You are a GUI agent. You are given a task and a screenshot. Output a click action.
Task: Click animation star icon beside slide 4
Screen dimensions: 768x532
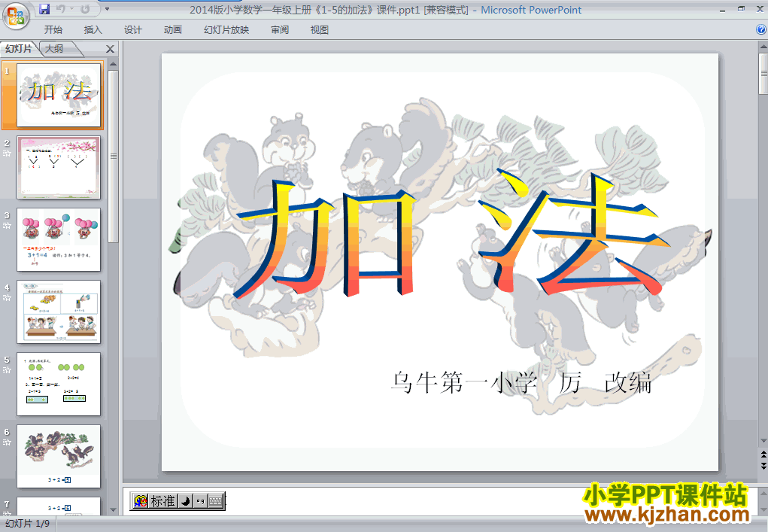coord(7,298)
